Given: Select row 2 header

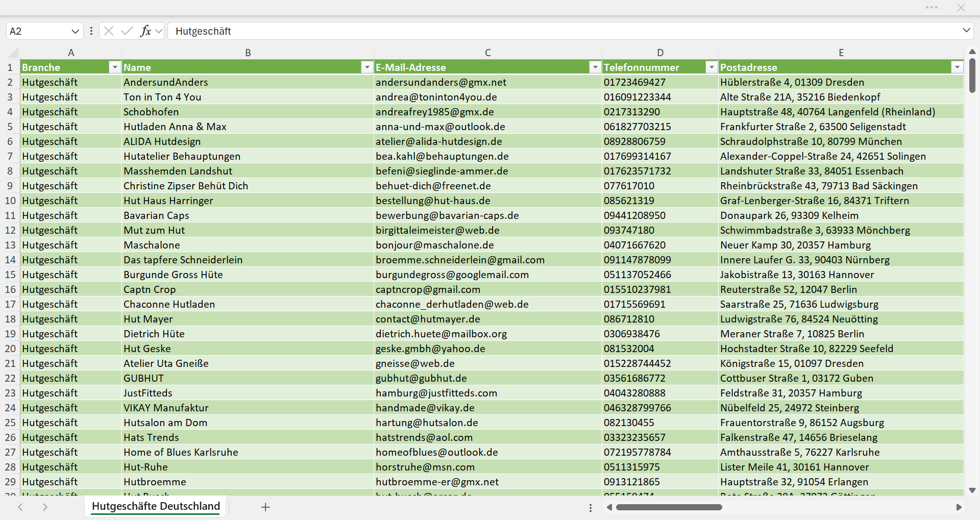Looking at the screenshot, I should (x=10, y=82).
